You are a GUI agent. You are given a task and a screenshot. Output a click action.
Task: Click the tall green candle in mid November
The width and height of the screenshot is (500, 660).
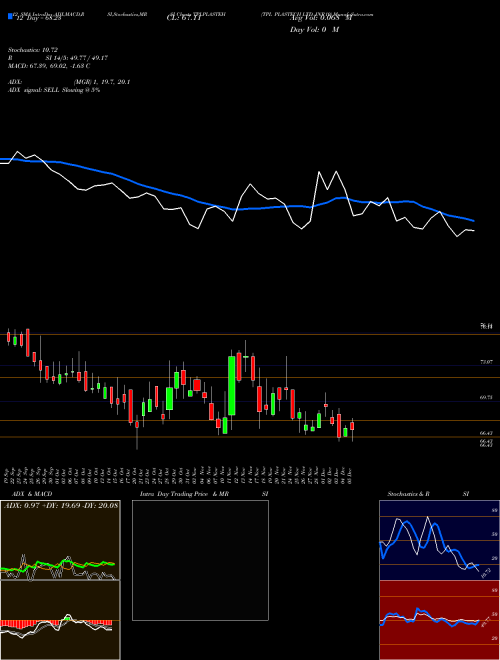pyautogui.click(x=231, y=386)
